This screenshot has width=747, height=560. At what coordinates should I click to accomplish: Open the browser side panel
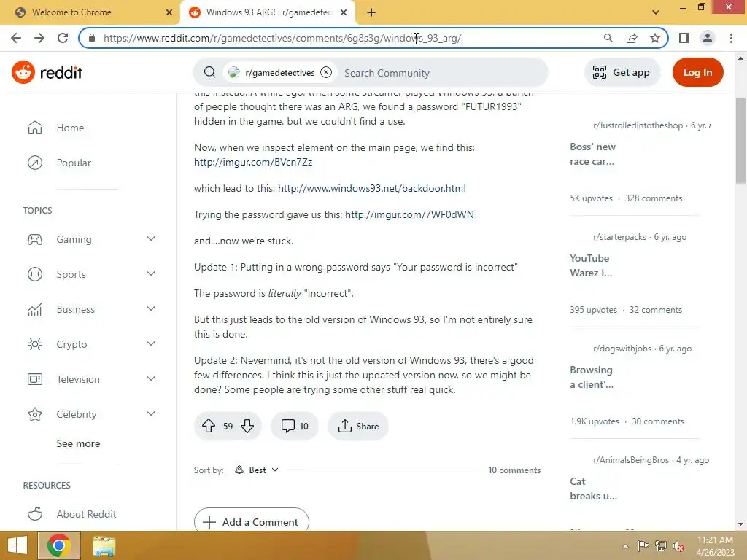point(684,38)
